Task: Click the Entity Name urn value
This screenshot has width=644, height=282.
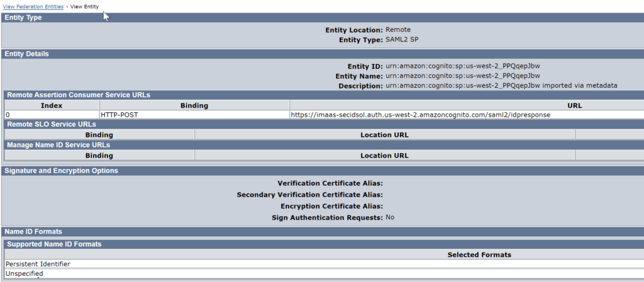Action: pyautogui.click(x=462, y=76)
